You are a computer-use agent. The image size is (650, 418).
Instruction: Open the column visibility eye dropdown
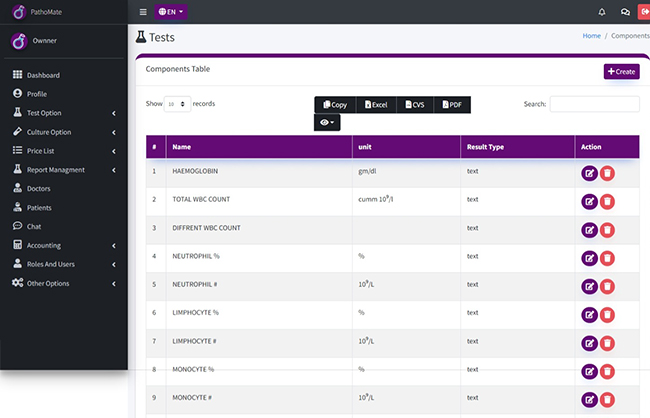pyautogui.click(x=327, y=122)
